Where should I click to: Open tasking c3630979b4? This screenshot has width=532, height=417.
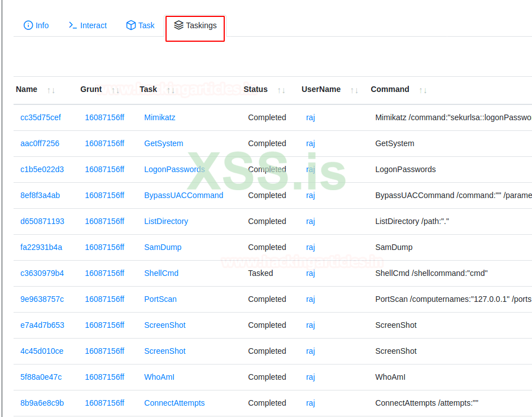pos(42,273)
